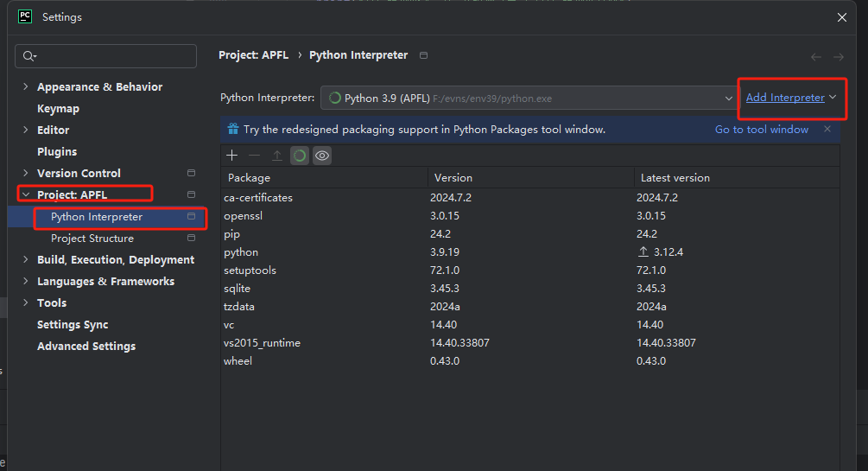Image resolution: width=868 pixels, height=471 pixels.
Task: Expand the Version Control section
Action: [x=25, y=173]
